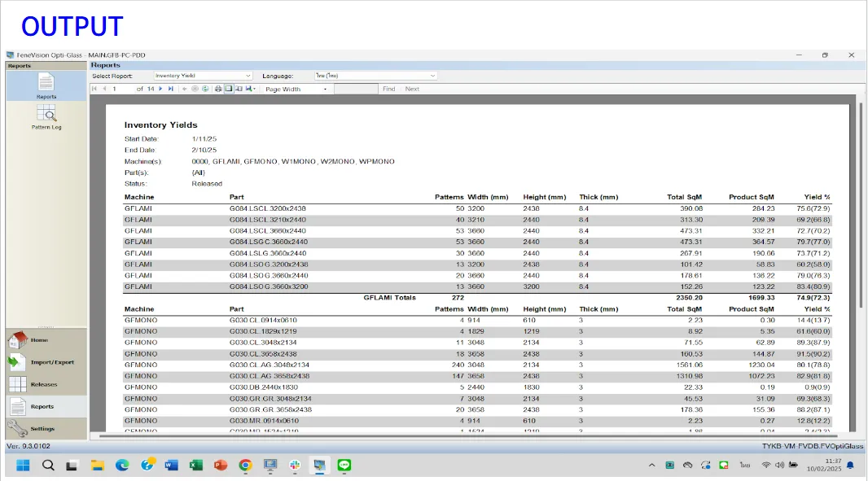The height and width of the screenshot is (481, 868).
Task: Open the Windows Start menu
Action: [23, 466]
